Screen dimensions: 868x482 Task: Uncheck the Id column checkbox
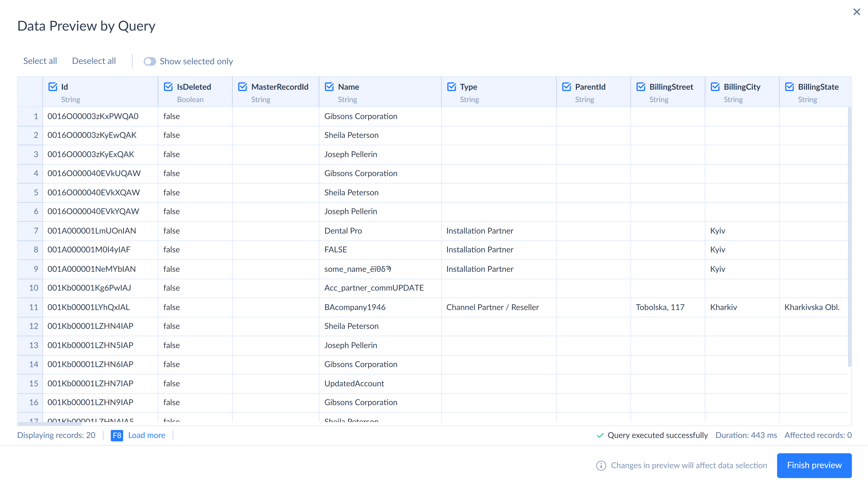pos(53,87)
